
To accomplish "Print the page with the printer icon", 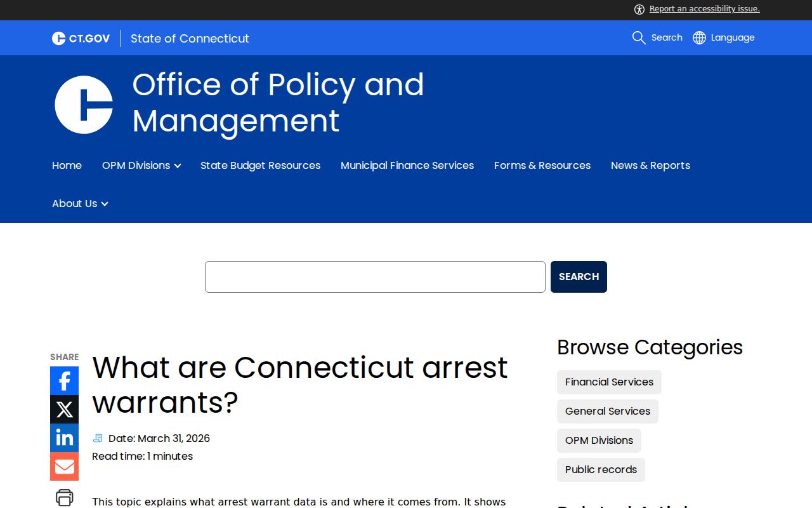I will [64, 497].
